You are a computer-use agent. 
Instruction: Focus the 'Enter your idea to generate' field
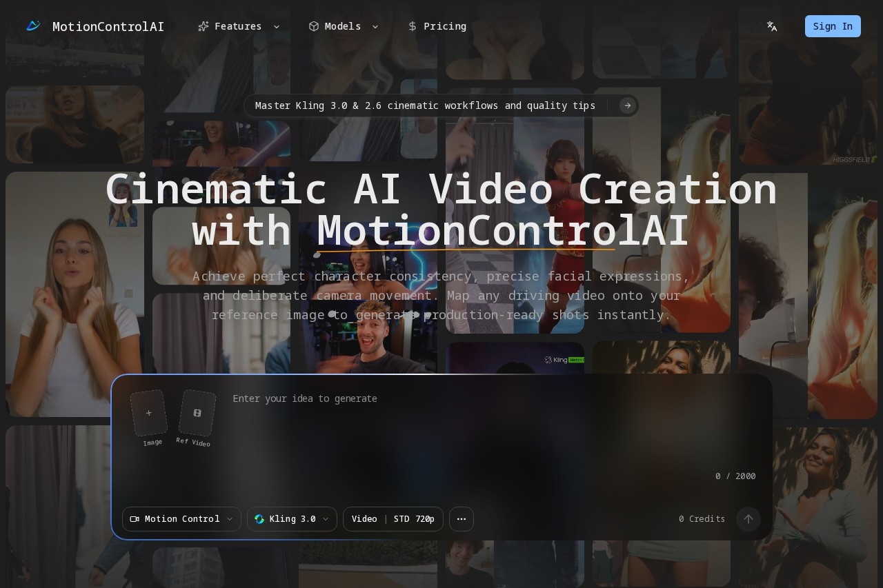tap(469, 427)
